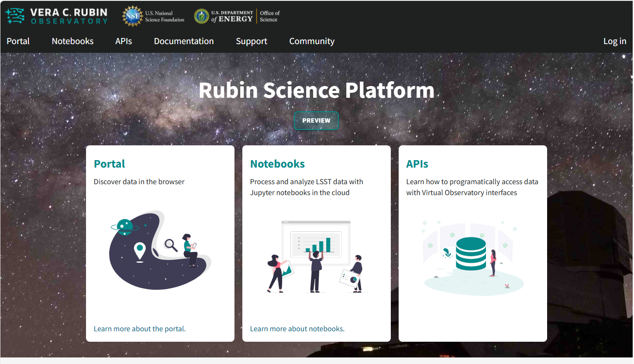
Task: Open the APIs navigation item
Action: click(x=123, y=41)
